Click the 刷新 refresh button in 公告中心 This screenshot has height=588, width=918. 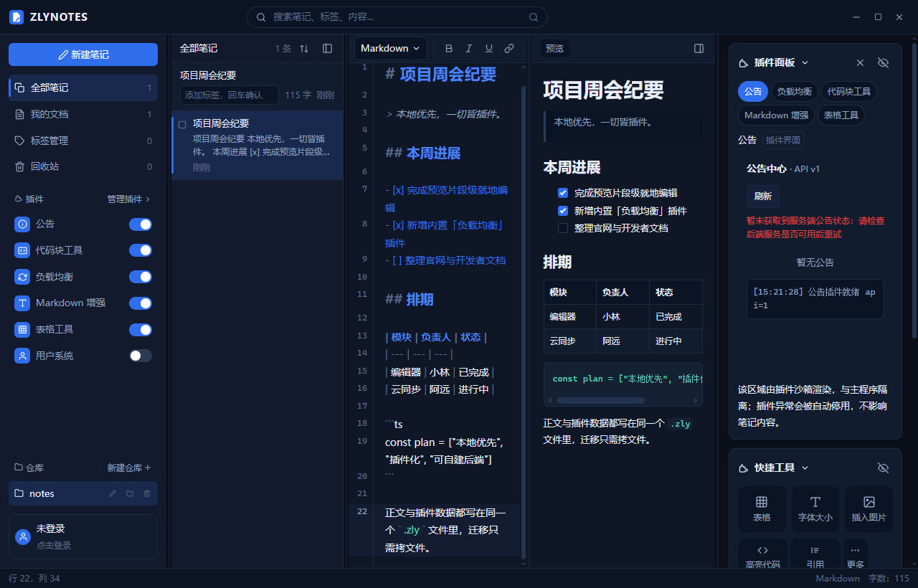(763, 196)
